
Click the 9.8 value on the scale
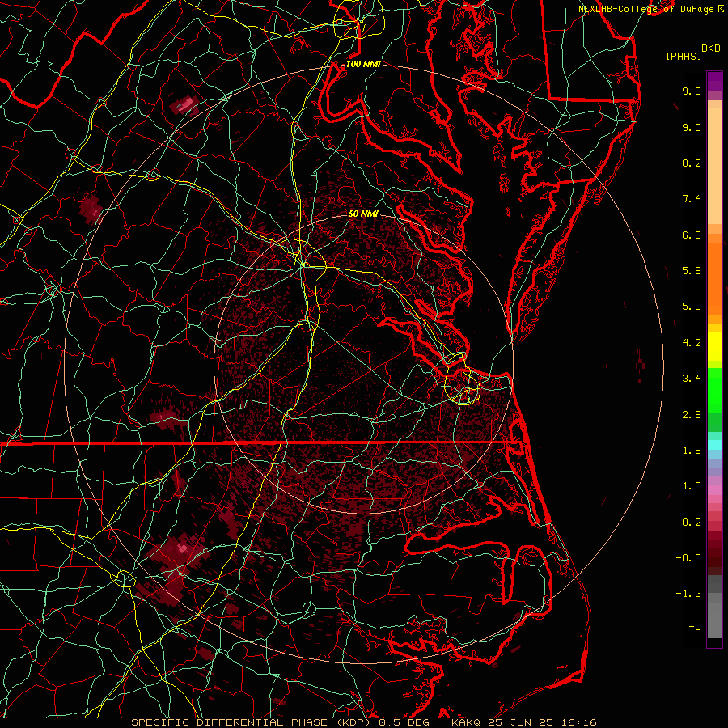(692, 91)
